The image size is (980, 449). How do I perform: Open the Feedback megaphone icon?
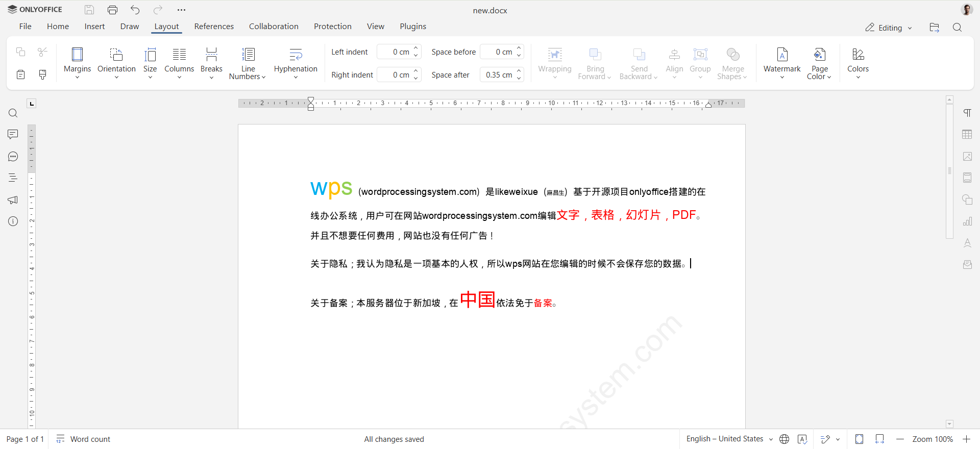13,200
